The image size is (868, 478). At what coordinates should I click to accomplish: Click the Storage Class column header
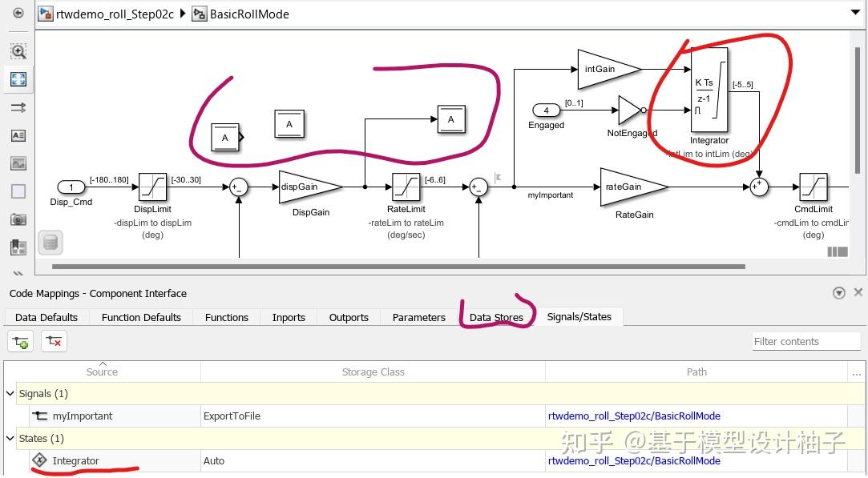(373, 372)
